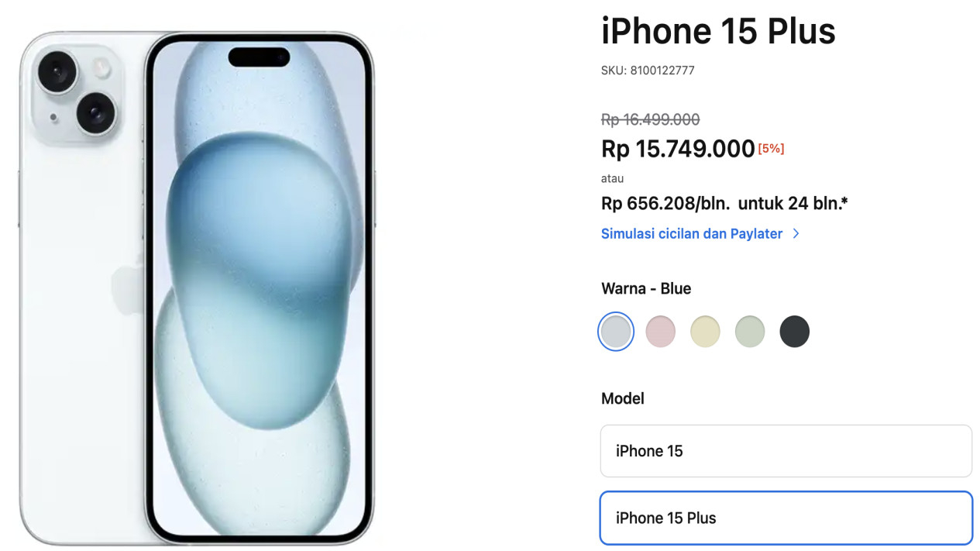Click the crossed-out price Rp 16.499.000
Screen dimensions: 980x551
(x=651, y=119)
